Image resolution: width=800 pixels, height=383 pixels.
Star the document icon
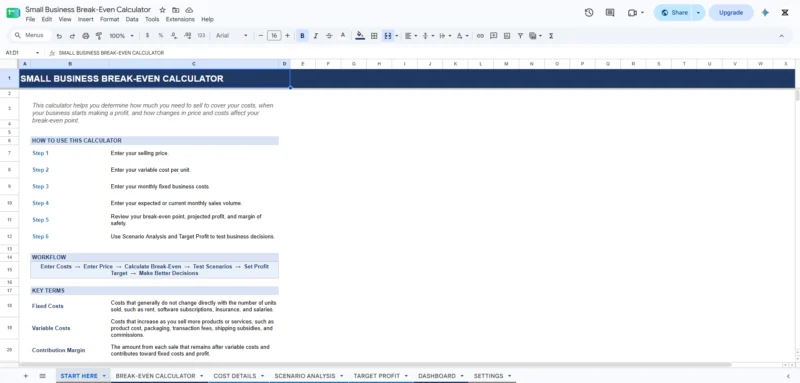point(162,10)
